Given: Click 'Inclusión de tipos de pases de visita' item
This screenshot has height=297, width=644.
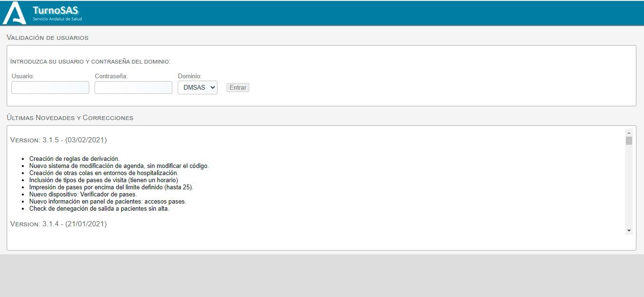Looking at the screenshot, I should pyautogui.click(x=104, y=180).
